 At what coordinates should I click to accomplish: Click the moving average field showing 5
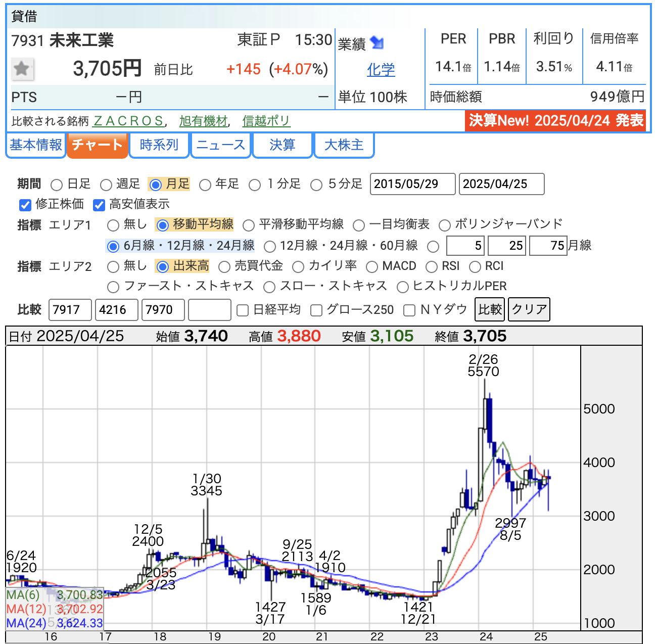[466, 246]
